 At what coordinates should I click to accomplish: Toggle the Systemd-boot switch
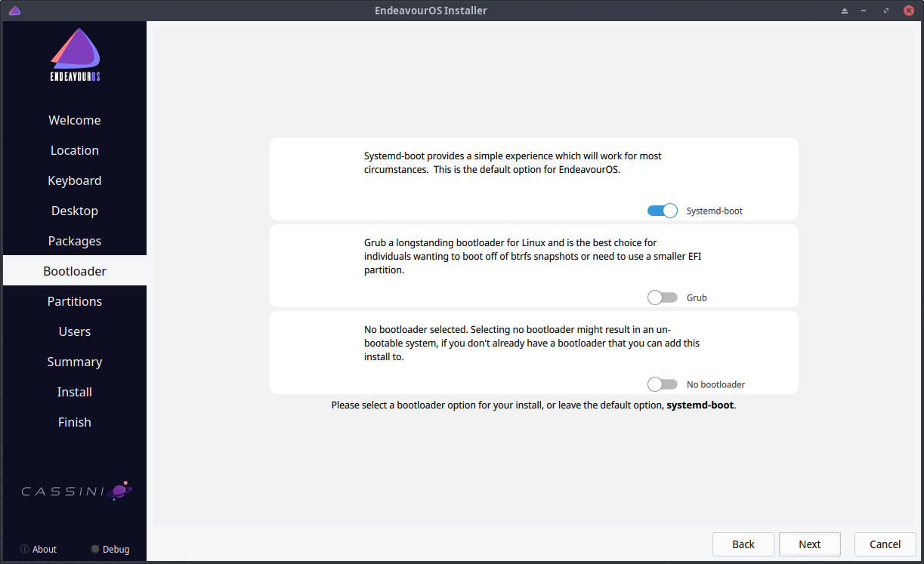(x=663, y=211)
